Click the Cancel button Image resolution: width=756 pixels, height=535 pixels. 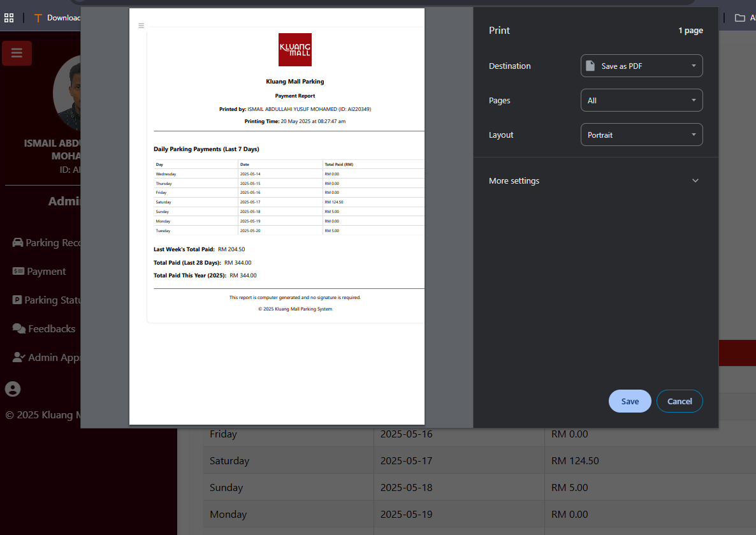pyautogui.click(x=680, y=401)
